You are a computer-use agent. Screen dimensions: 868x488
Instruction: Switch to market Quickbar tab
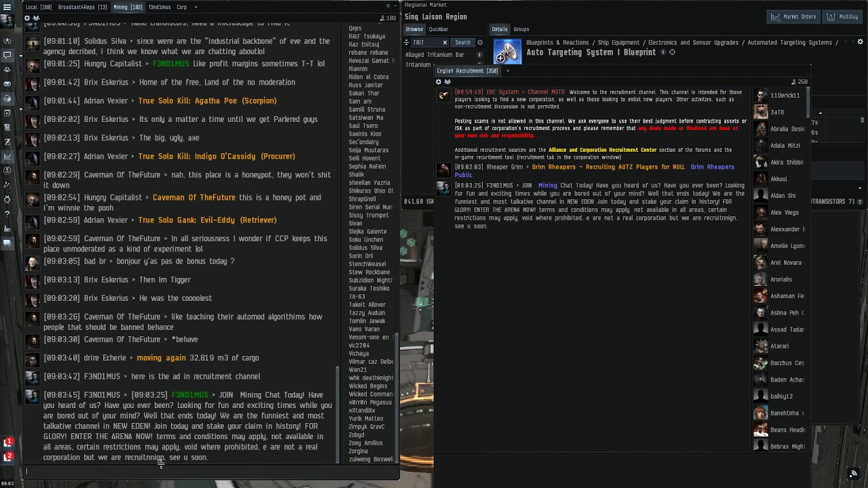click(438, 29)
